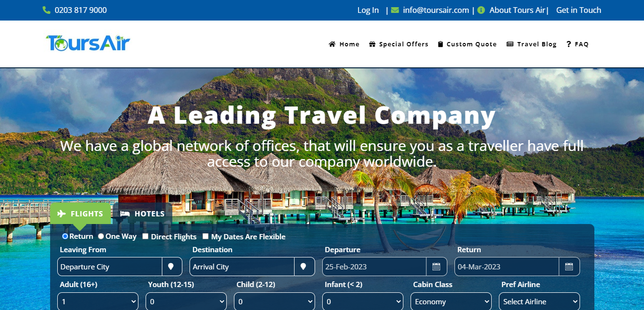Tick the My Dates Are Flexible checkbox
The width and height of the screenshot is (644, 310).
pos(205,236)
